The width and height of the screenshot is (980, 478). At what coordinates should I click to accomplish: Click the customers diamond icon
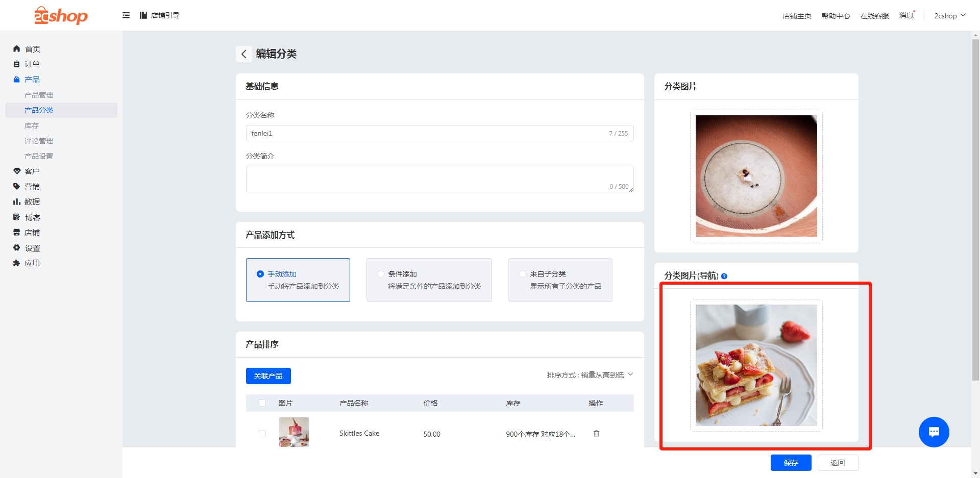pyautogui.click(x=16, y=171)
